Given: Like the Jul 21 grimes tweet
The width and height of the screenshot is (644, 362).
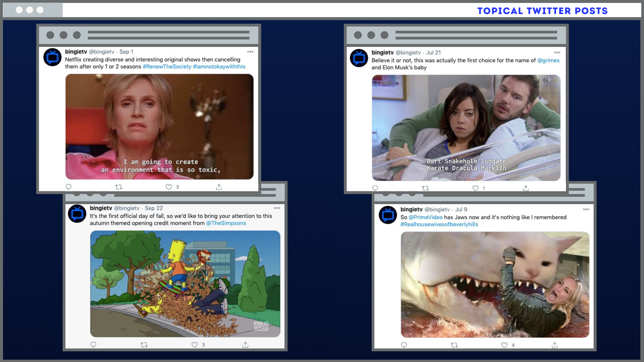Looking at the screenshot, I should pyautogui.click(x=475, y=188).
